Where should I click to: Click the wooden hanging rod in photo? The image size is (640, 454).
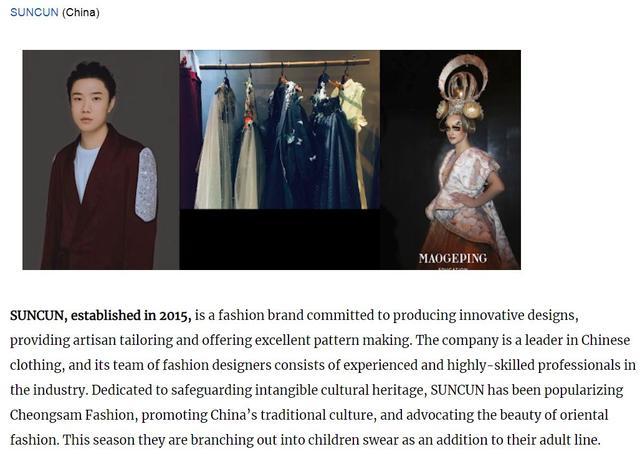click(x=284, y=64)
